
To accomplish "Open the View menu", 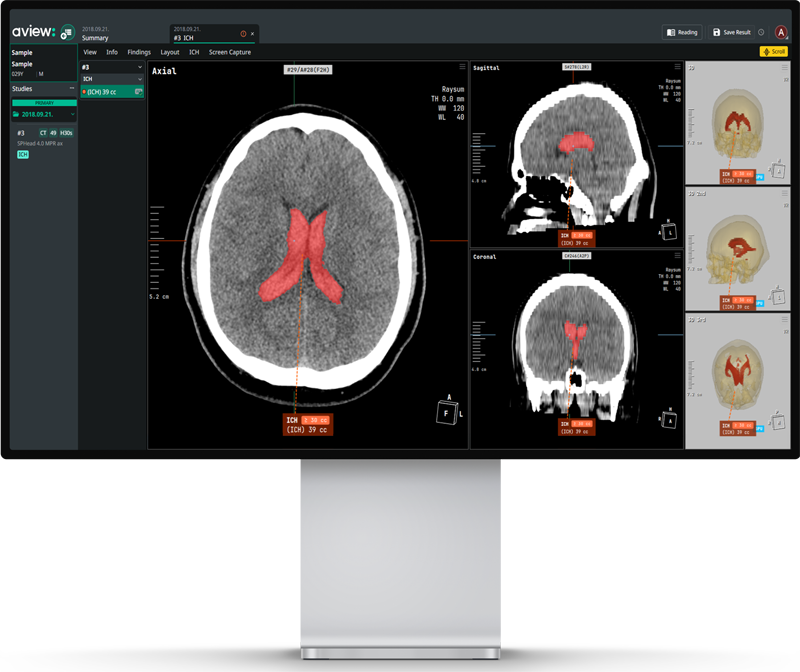I will tap(90, 52).
